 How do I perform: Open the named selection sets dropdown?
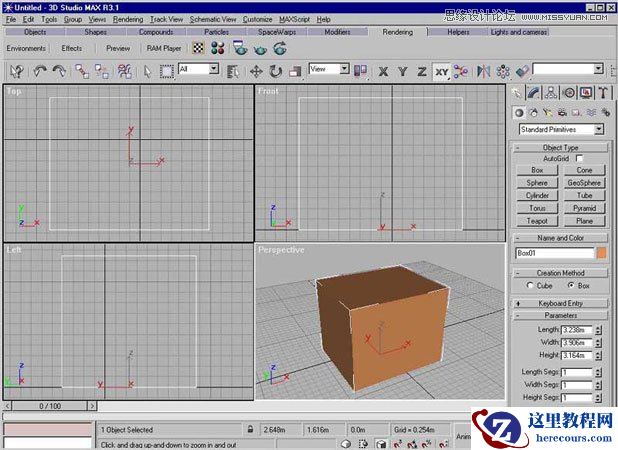tap(568, 69)
